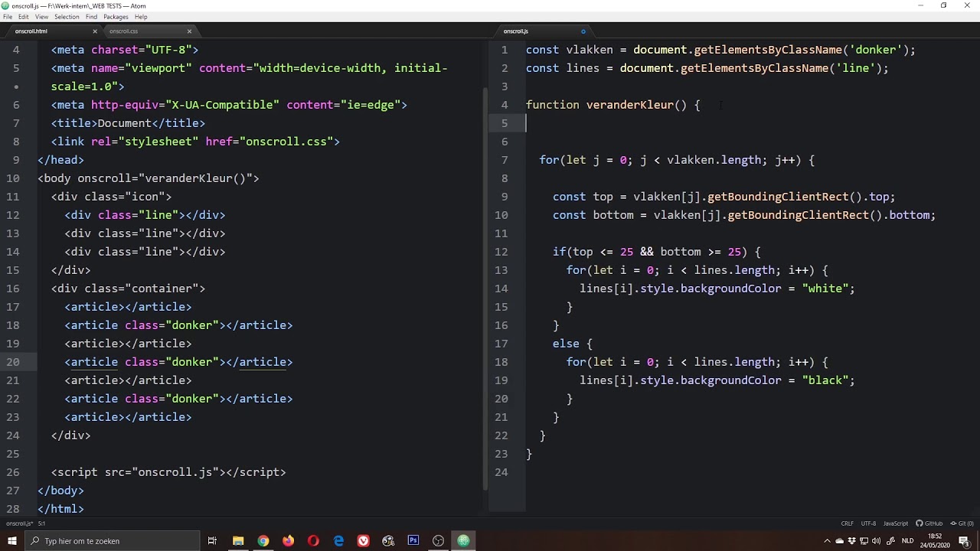Open the Git (0) panel
Viewport: 980px width, 551px height.
962,523
